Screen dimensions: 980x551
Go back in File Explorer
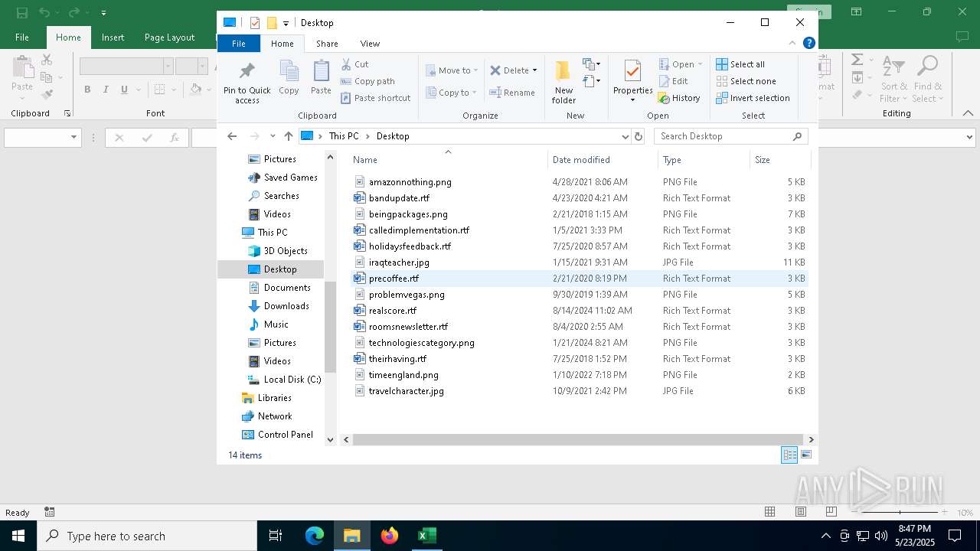click(232, 136)
